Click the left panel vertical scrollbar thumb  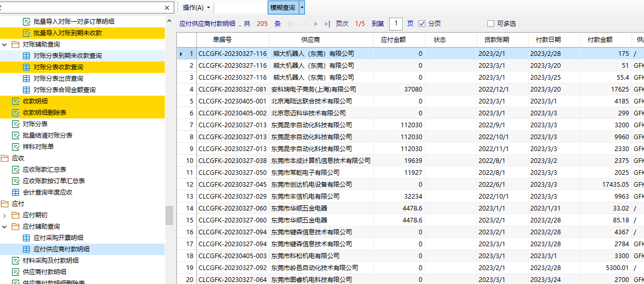point(169,215)
